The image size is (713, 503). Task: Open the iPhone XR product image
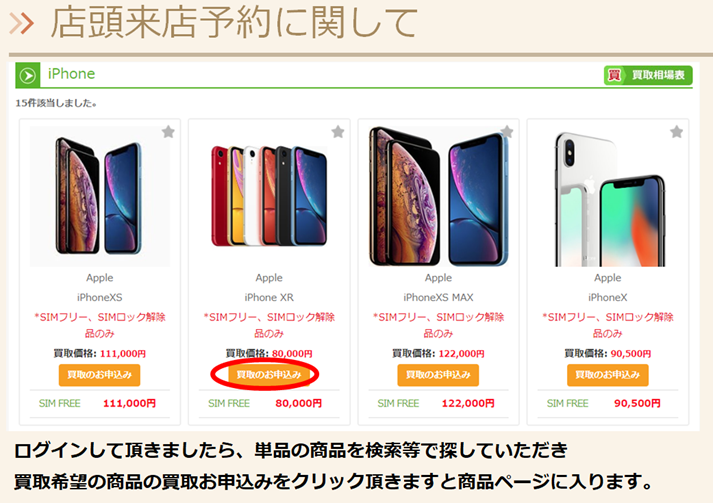(x=269, y=196)
